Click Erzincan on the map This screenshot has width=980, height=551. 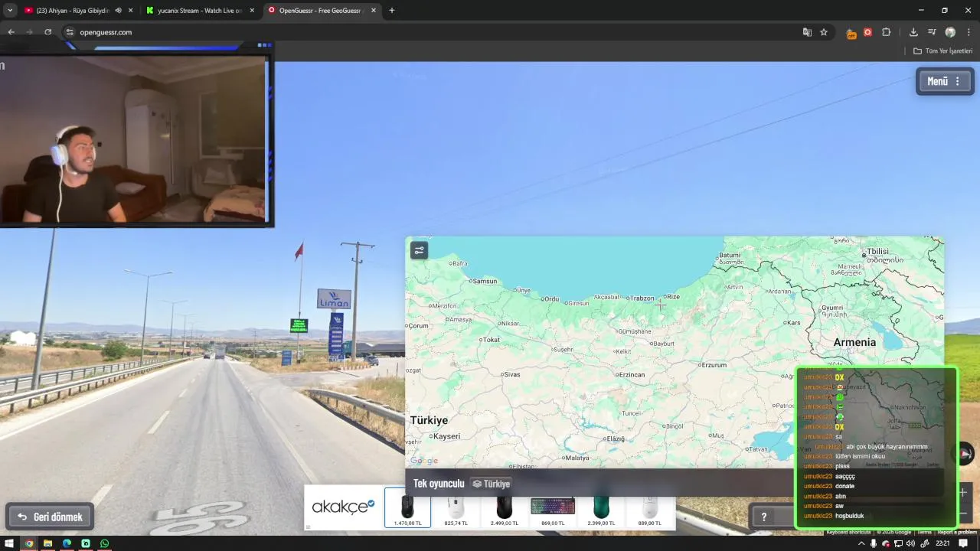tap(630, 374)
